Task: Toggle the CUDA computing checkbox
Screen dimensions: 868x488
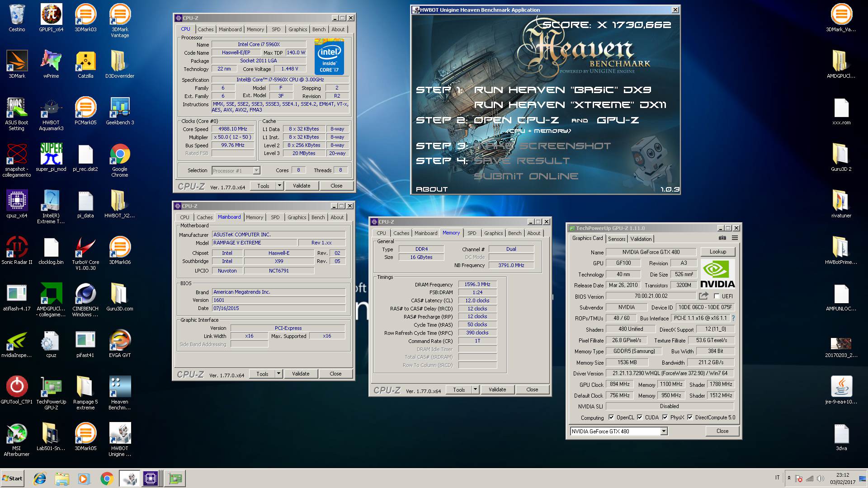Action: (640, 418)
